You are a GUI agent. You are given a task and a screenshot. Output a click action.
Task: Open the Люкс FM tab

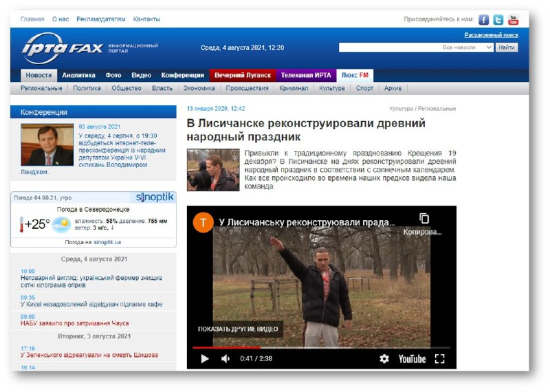tap(355, 76)
